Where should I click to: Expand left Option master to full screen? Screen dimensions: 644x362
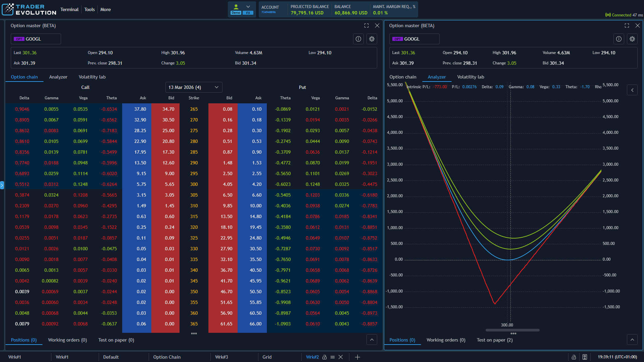point(366,25)
